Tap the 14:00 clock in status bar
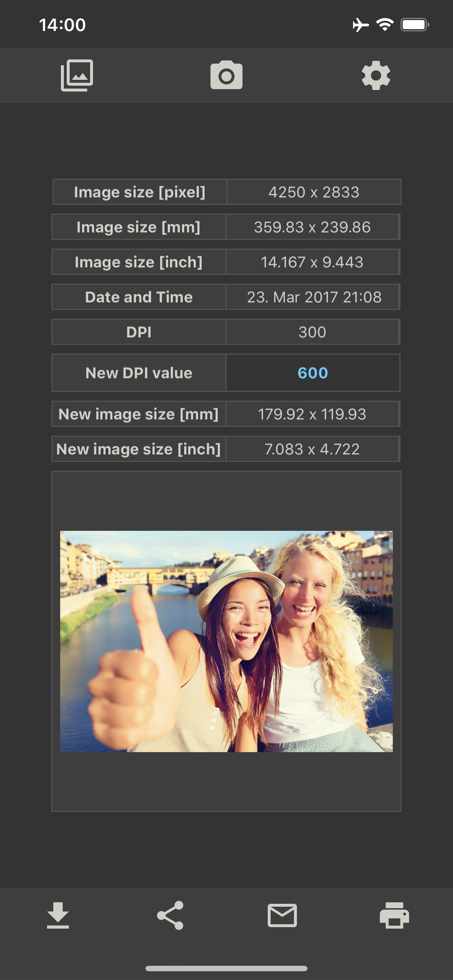This screenshot has height=980, width=453. [x=62, y=25]
